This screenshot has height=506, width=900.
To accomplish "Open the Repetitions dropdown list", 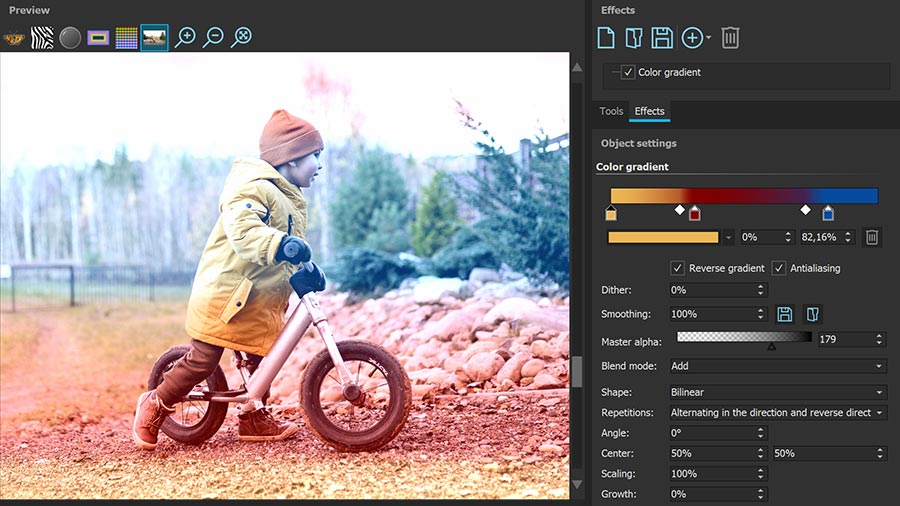I will pyautogui.click(x=777, y=412).
